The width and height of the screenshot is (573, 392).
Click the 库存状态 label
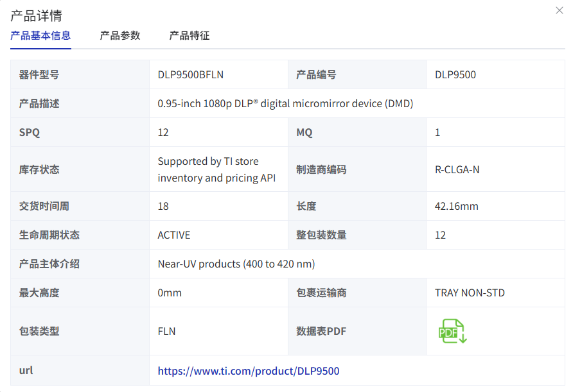coord(39,170)
